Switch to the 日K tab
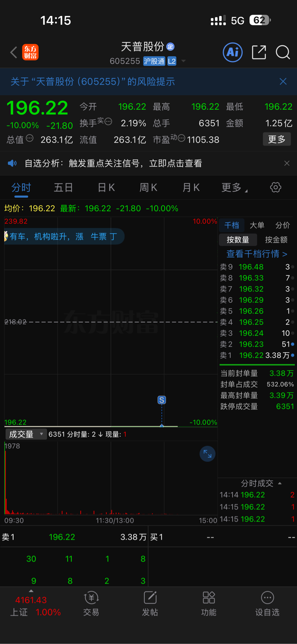Viewport: 297px width, 644px height. pyautogui.click(x=106, y=188)
